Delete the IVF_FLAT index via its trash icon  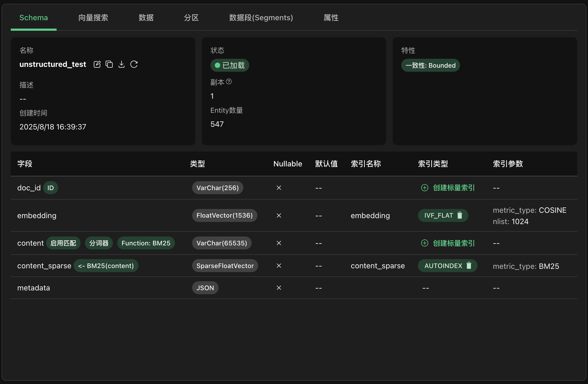pos(460,215)
